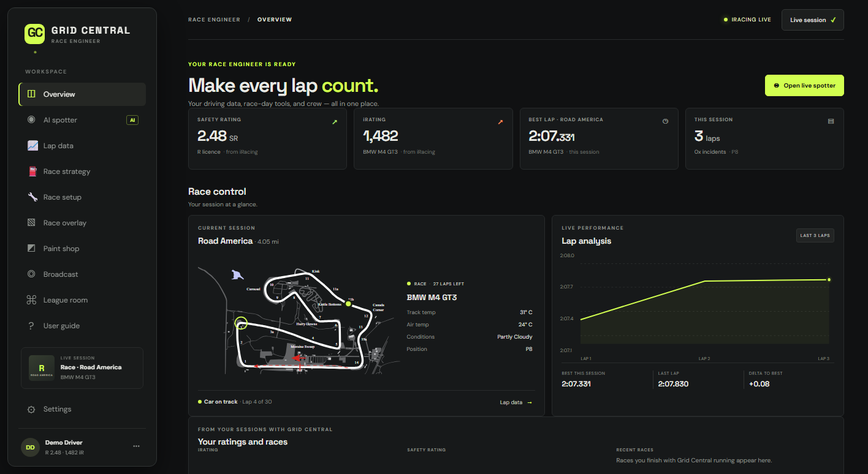Click Safety Rating trend arrow icon
868x474 pixels.
(335, 122)
